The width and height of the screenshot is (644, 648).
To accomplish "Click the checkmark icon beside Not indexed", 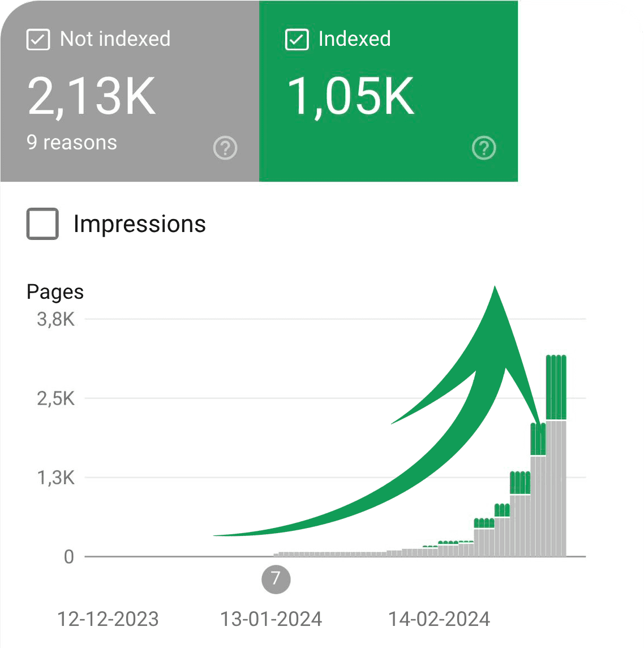I will (x=38, y=39).
